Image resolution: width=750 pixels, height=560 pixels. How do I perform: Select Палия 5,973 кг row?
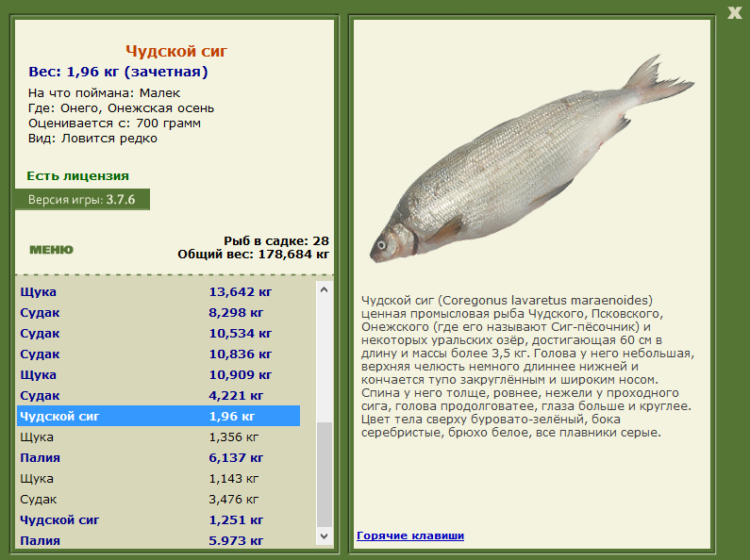[158, 540]
